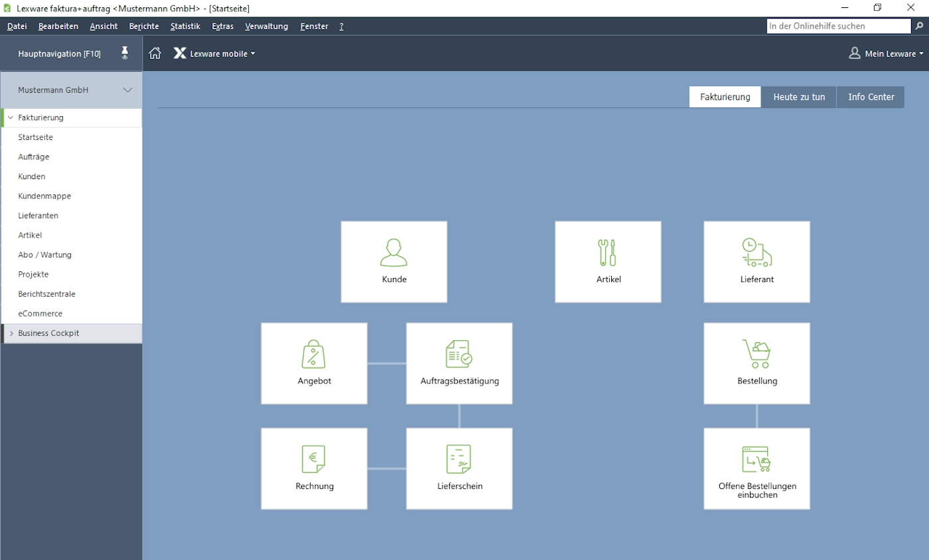The width and height of the screenshot is (929, 560).
Task: Expand the Mustermann GmbH company selector
Action: 127,90
